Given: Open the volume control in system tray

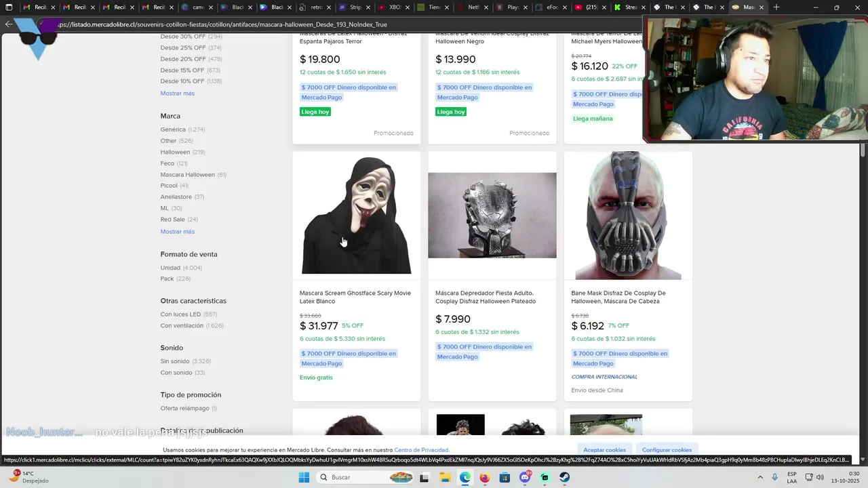Looking at the screenshot, I should [820, 477].
